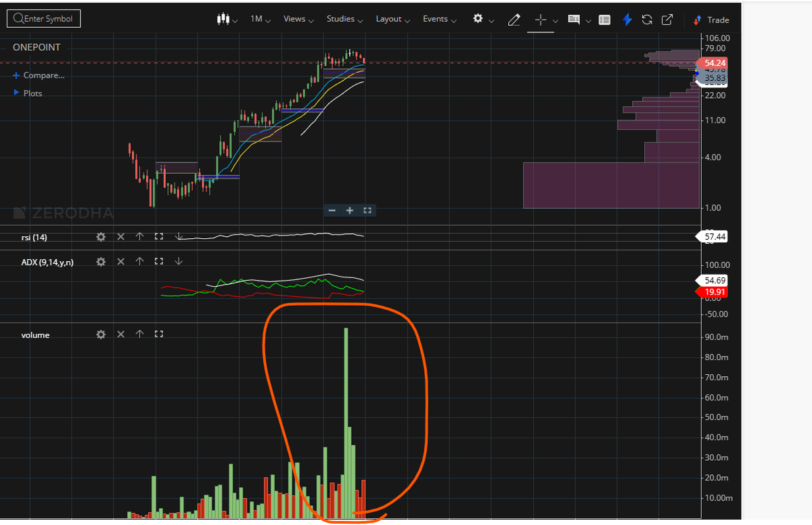Open the rsi (14) panel settings gear
This screenshot has height=525, width=812.
(101, 237)
